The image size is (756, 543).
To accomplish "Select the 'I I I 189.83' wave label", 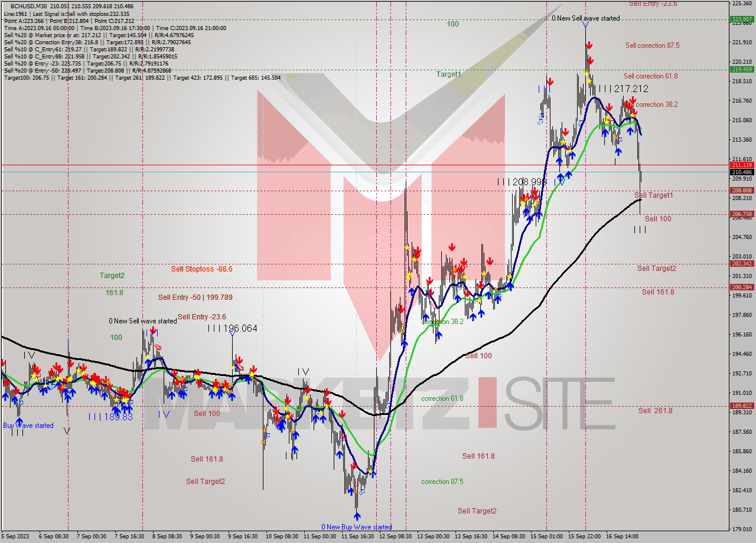I will 110,417.
